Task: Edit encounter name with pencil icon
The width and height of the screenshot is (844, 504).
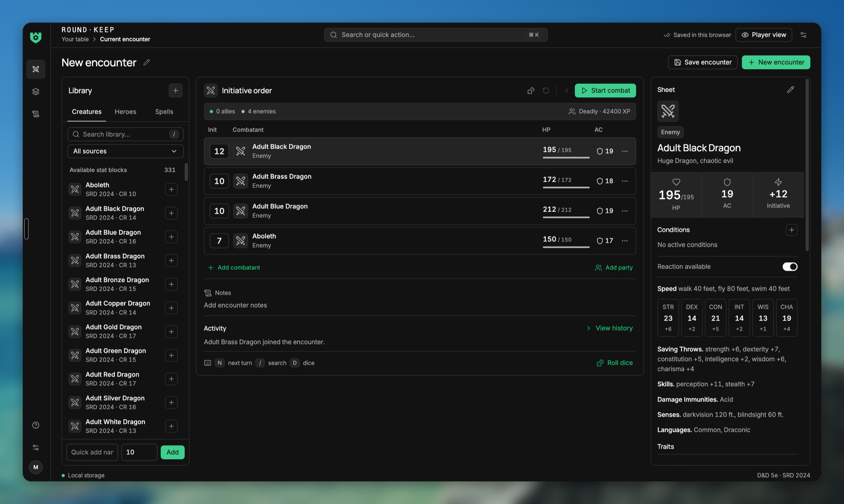Action: coord(147,63)
